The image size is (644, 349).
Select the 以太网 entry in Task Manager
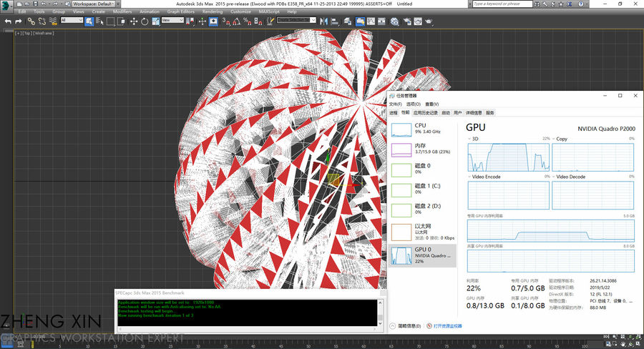pos(423,232)
